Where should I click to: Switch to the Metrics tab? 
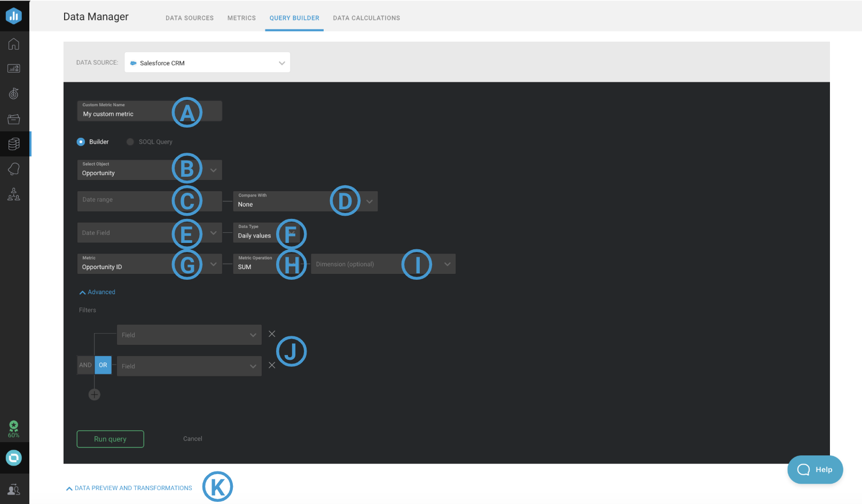[241, 18]
